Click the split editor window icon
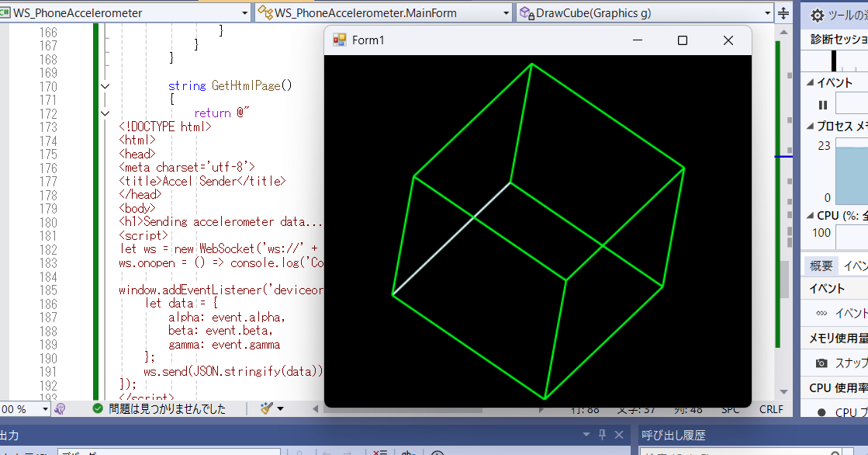This screenshot has width=868, height=455. click(783, 13)
